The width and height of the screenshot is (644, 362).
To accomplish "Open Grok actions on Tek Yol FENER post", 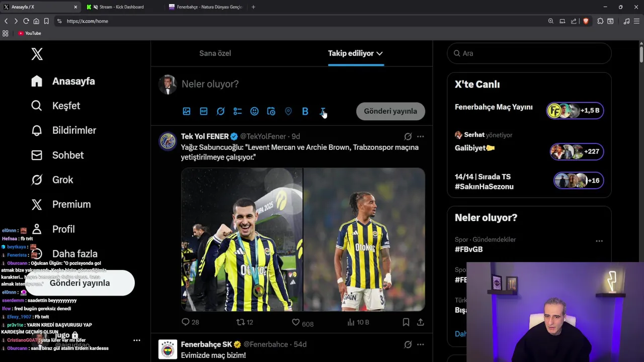I will pyautogui.click(x=408, y=136).
